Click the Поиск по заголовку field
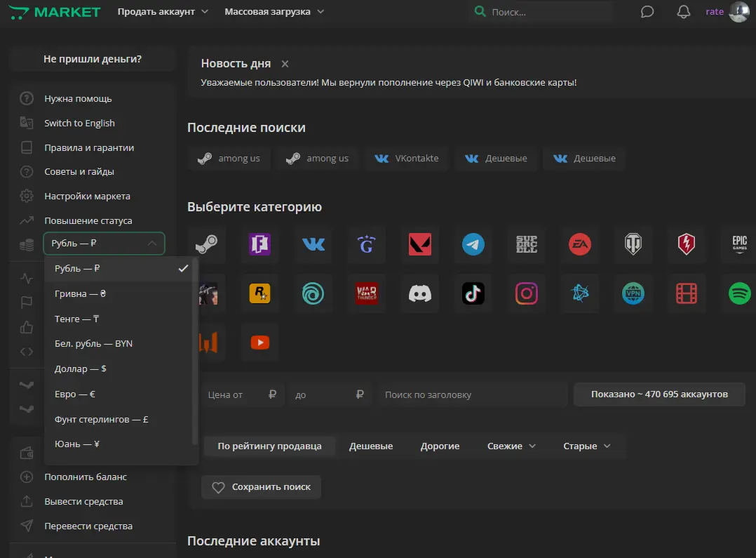 [471, 394]
